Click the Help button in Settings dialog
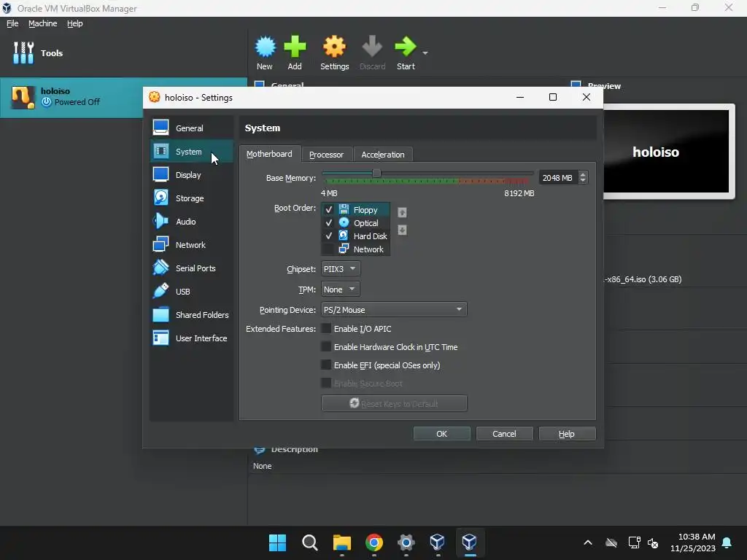Screen dimensions: 747x560 [x=567, y=434]
